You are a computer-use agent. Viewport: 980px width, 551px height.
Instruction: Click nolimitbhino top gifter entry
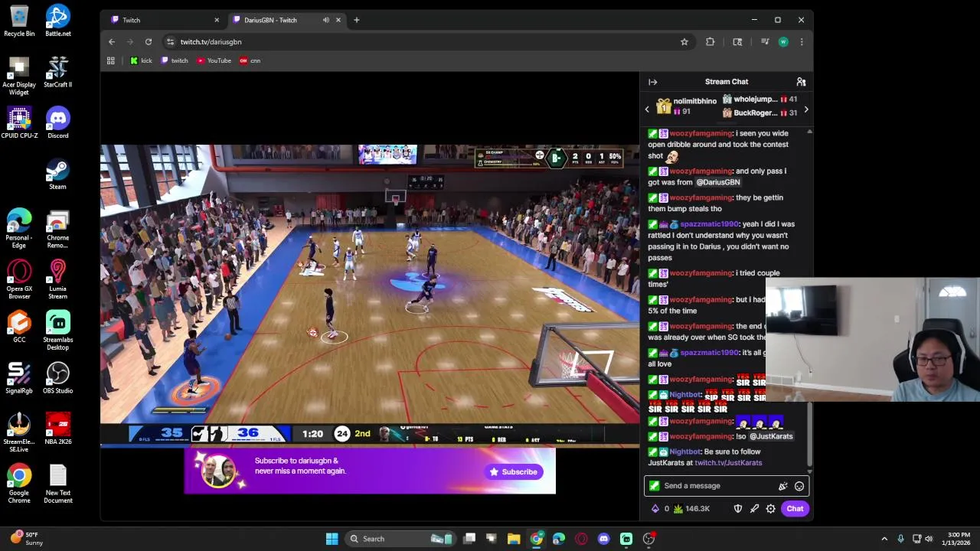pos(687,106)
